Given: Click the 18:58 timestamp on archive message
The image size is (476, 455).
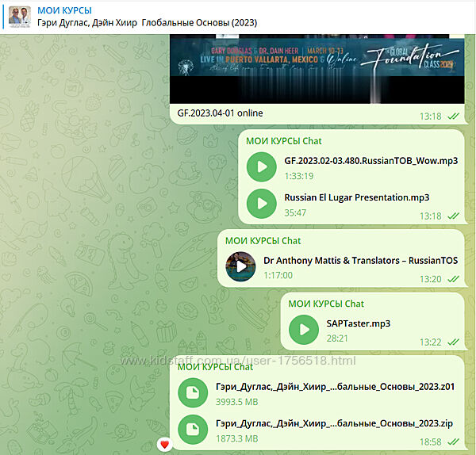Looking at the screenshot, I should tap(431, 442).
